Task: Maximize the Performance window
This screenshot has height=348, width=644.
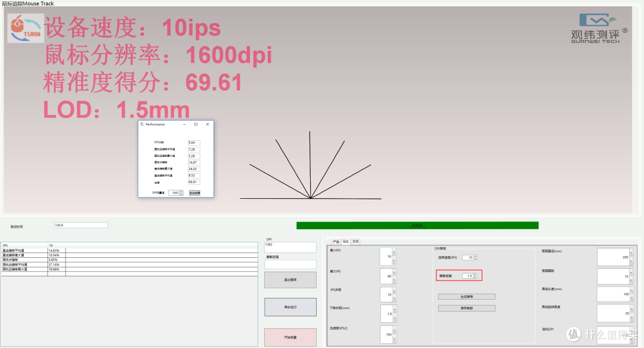Action: 196,124
